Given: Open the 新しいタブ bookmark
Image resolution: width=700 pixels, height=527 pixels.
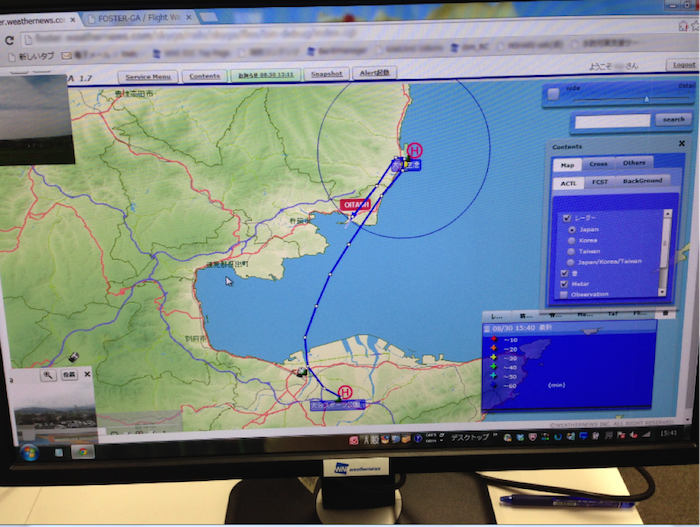Looking at the screenshot, I should 31,56.
